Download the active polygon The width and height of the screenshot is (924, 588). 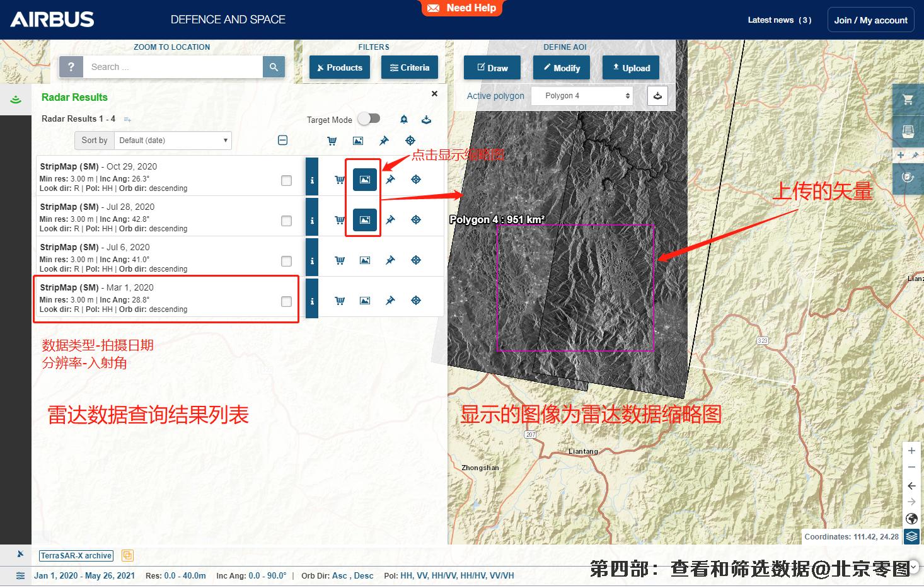click(x=657, y=96)
